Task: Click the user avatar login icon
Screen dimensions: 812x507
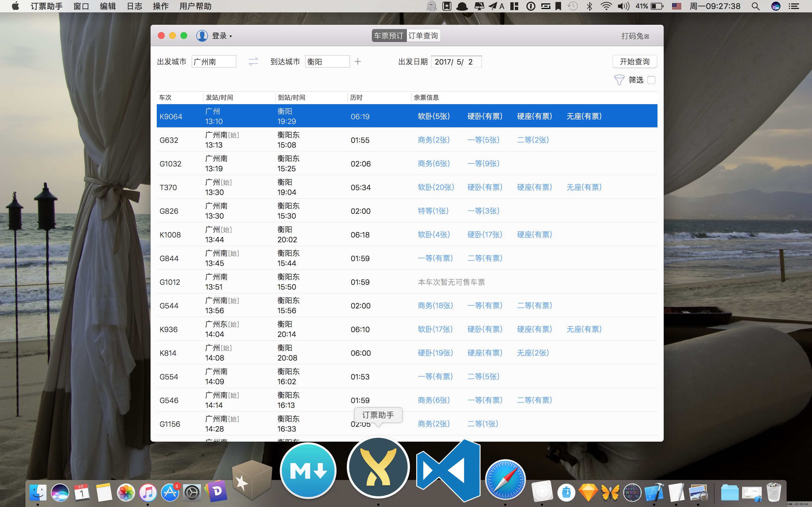Action: (x=202, y=35)
